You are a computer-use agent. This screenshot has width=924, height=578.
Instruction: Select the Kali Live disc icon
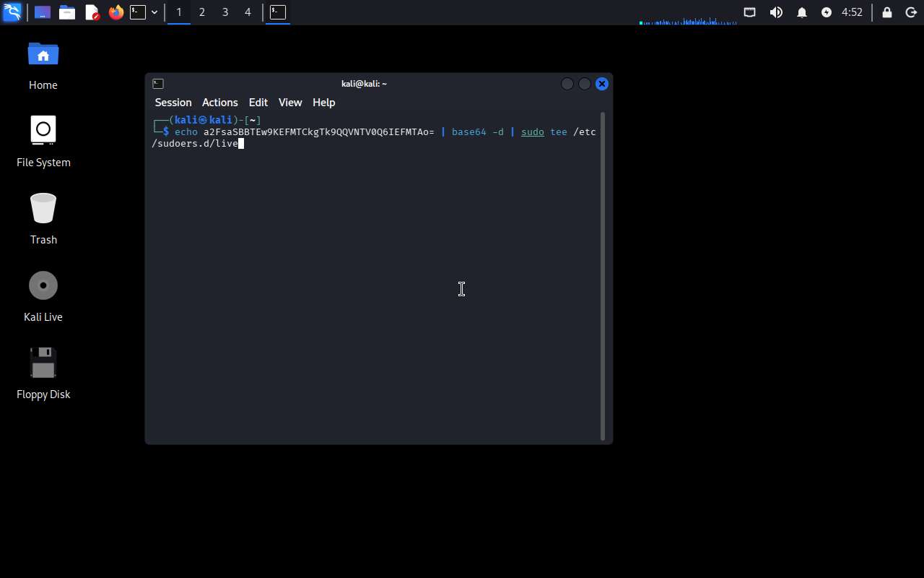(x=43, y=286)
